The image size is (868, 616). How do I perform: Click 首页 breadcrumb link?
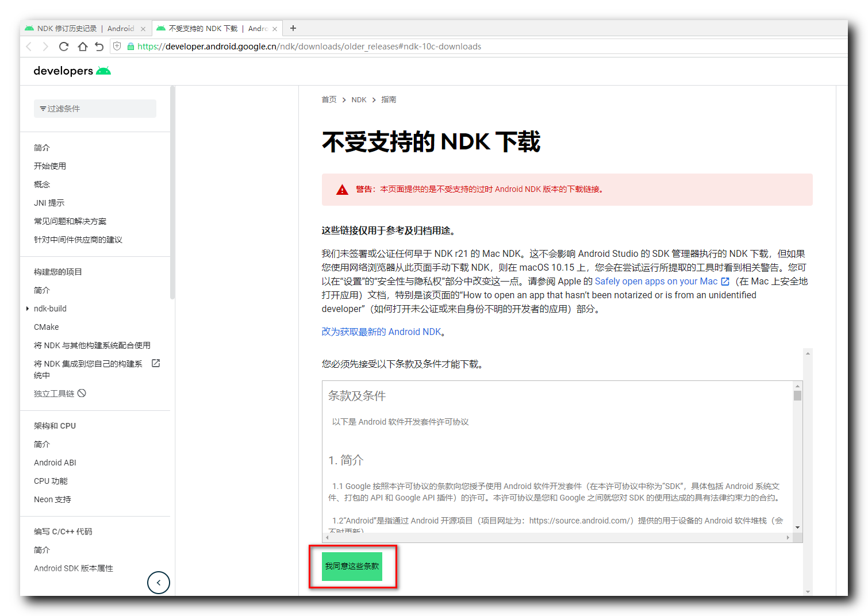click(x=329, y=99)
